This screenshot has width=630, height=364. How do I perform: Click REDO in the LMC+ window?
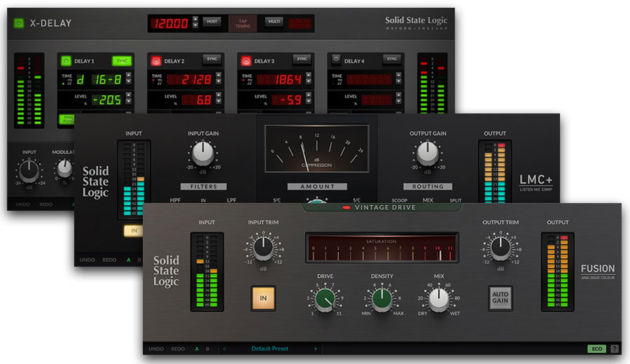[109, 260]
